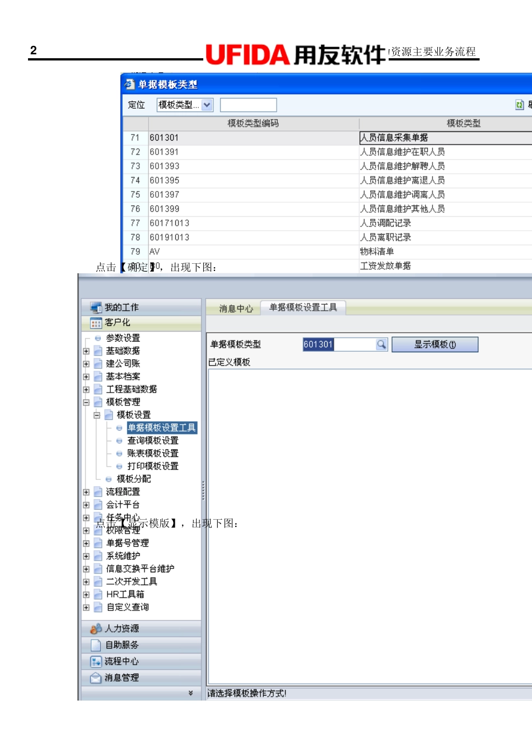Expand the 基础数据 tree node
This screenshot has width=532, height=756.
(x=86, y=351)
